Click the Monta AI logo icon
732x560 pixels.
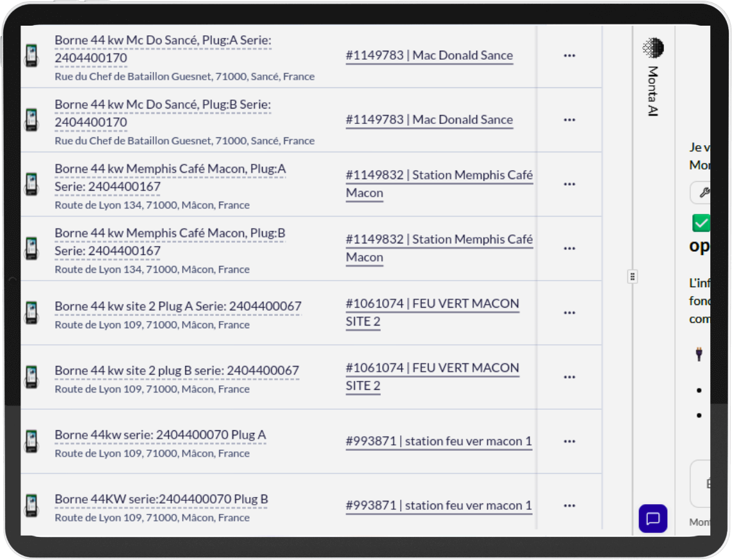point(653,48)
